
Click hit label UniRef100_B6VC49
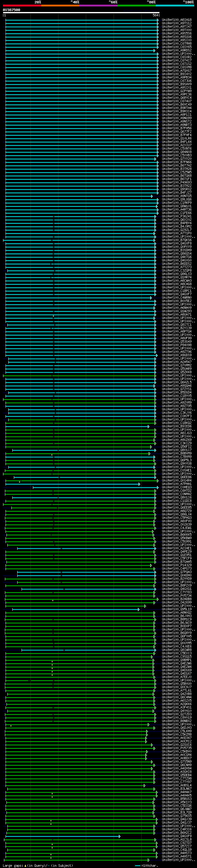pyautogui.click(x=177, y=104)
